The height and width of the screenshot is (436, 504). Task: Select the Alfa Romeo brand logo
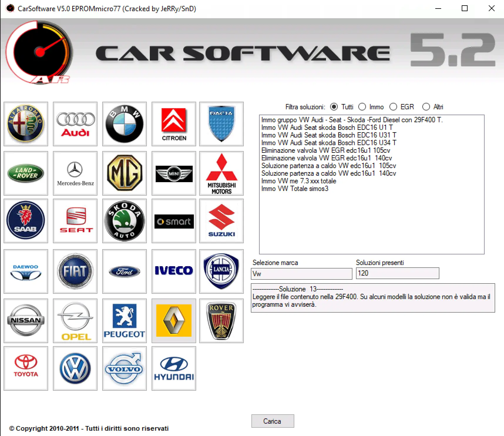pyautogui.click(x=26, y=124)
